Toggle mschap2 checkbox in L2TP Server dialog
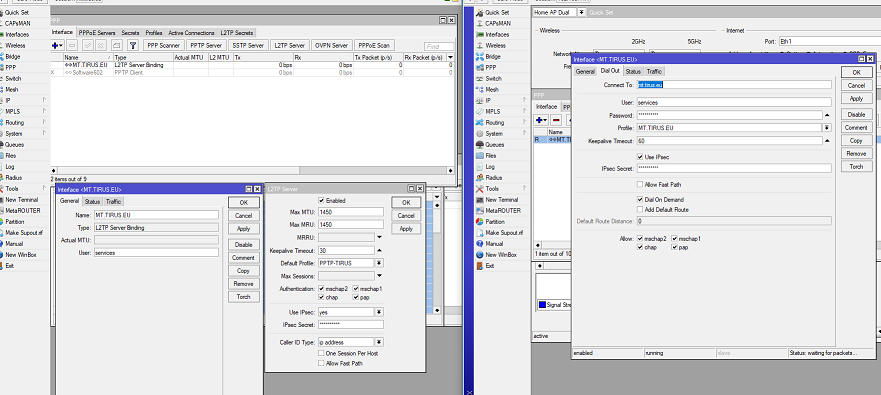The height and width of the screenshot is (395, 881). coord(321,289)
